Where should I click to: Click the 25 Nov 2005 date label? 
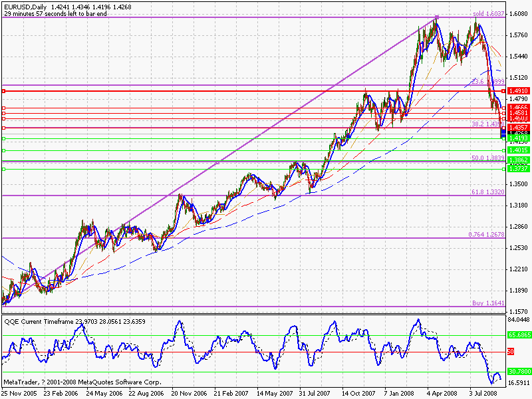click(x=20, y=394)
